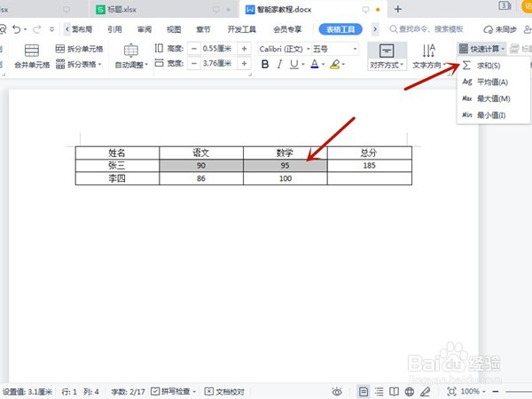The height and width of the screenshot is (399, 532).
Task: Switch to web layout globe icon
Action: pyautogui.click(x=410, y=392)
